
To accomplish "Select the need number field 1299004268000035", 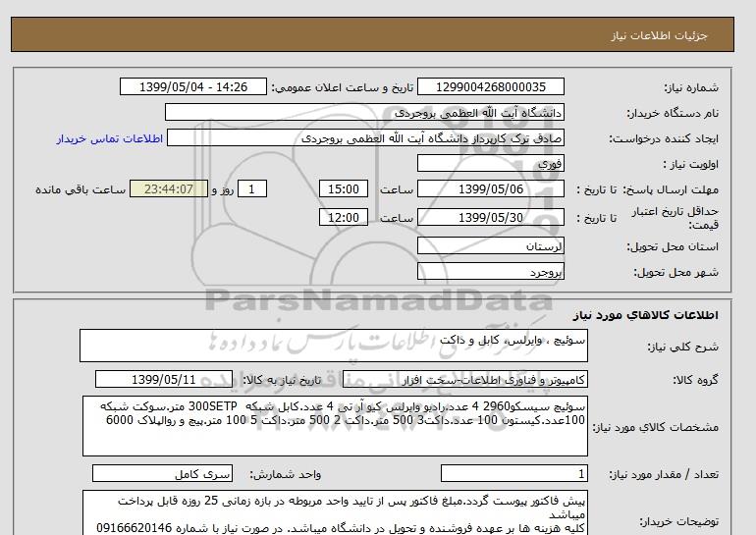I will point(490,87).
